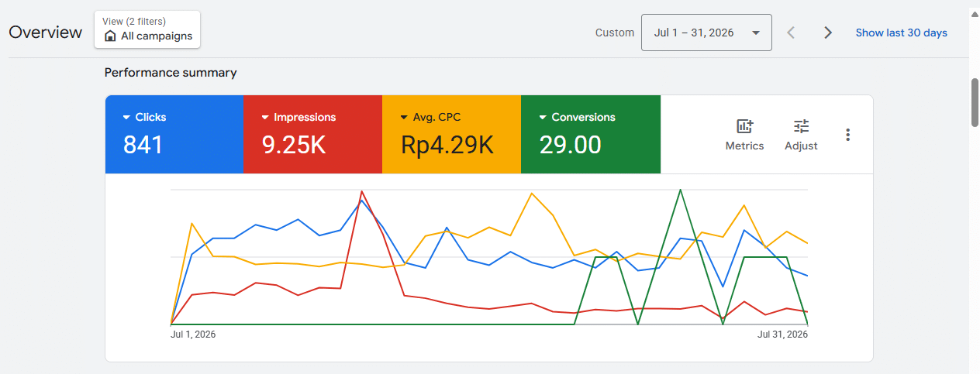Click the vertical scrollbar thumb
Screen dimensions: 980x374
pos(975,101)
